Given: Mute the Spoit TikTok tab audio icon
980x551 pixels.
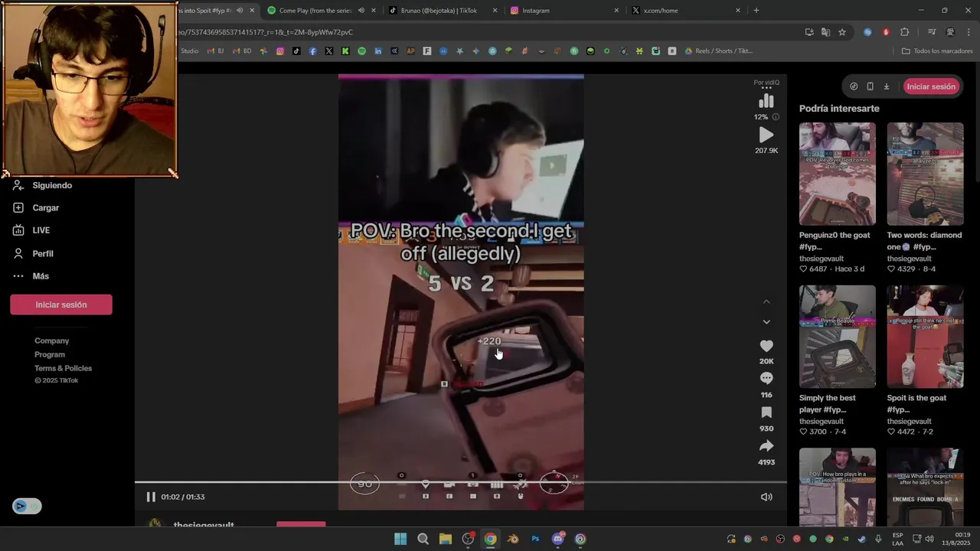Looking at the screenshot, I should click(x=240, y=11).
